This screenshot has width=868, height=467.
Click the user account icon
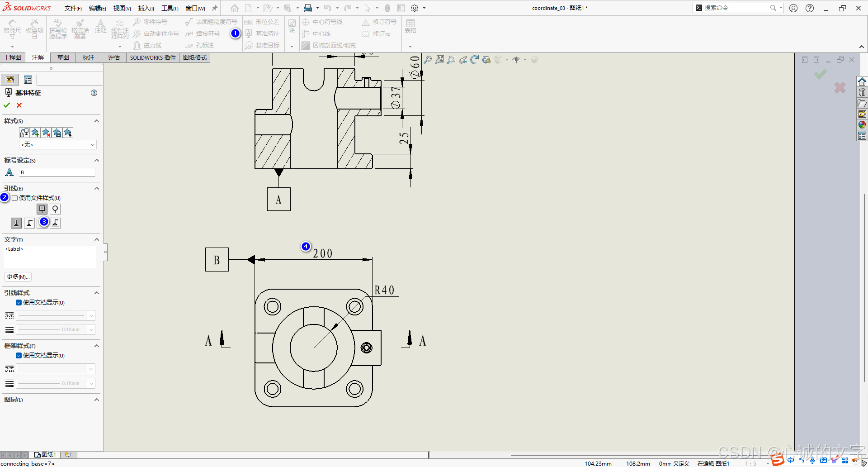pyautogui.click(x=793, y=8)
